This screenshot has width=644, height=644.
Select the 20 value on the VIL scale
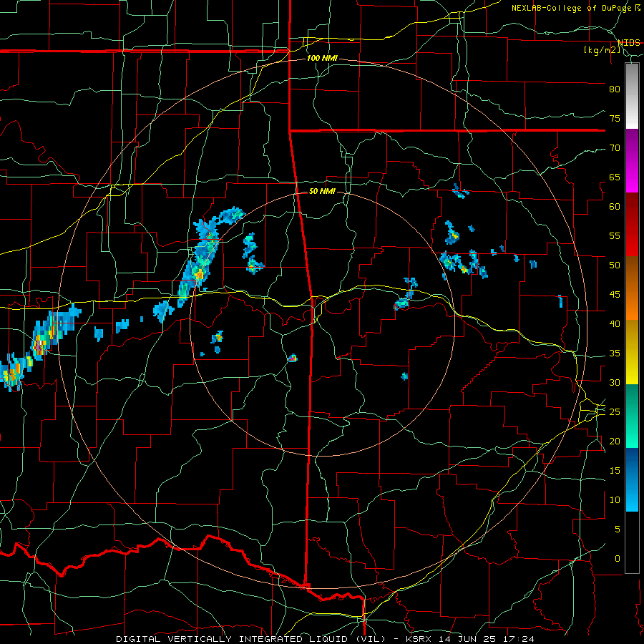click(615, 441)
